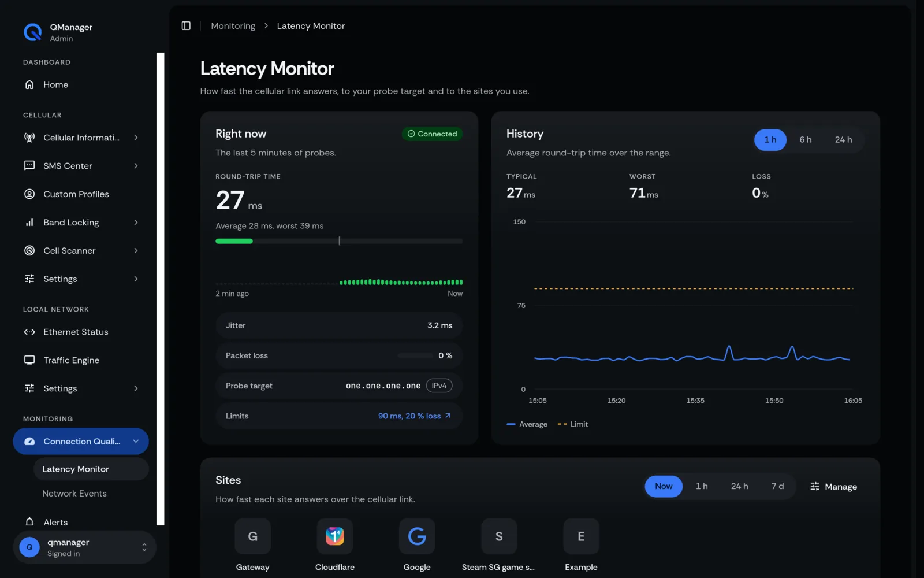The image size is (924, 578).
Task: Expand Local Network Settings chevron
Action: [x=136, y=388]
